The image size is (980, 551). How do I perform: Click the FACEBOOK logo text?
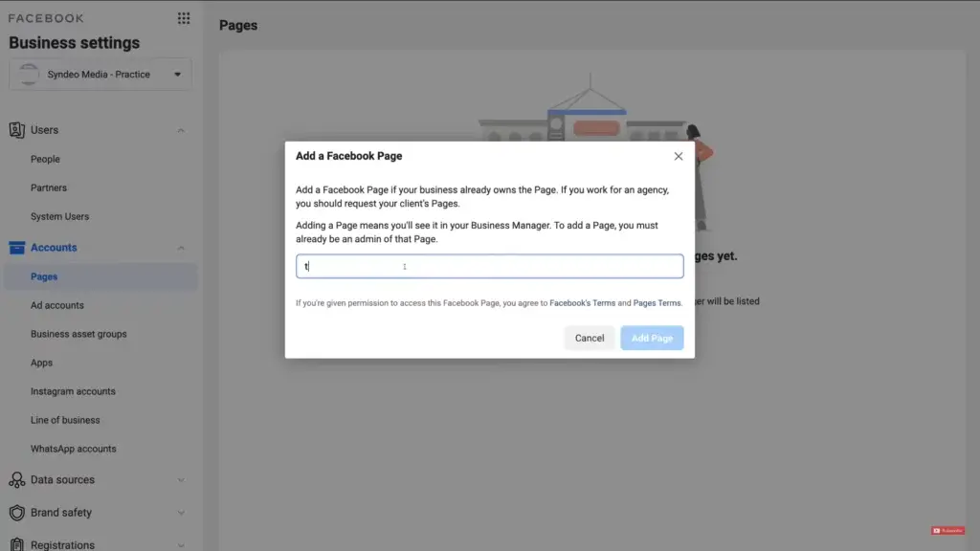46,18
